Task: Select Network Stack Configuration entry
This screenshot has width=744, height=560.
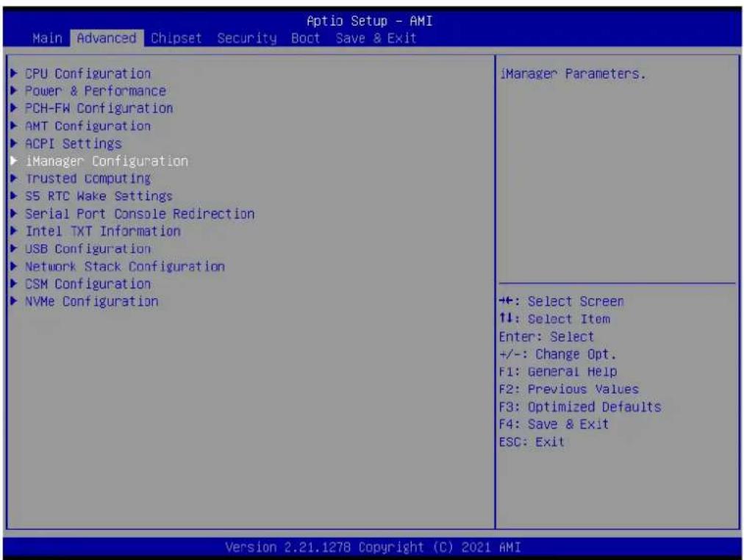Action: point(125,266)
